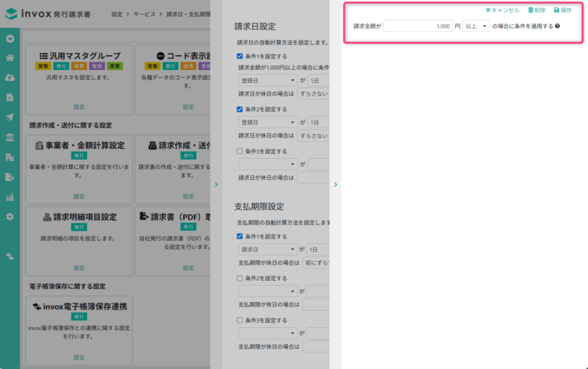Click the 1日 field in 請求日 条件1

tap(318, 80)
